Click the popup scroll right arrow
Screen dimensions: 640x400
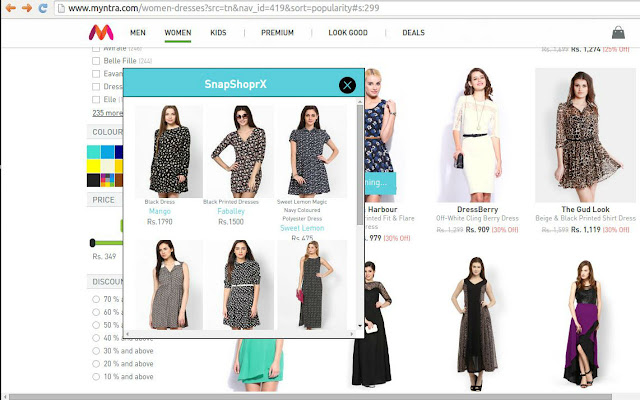(352, 334)
